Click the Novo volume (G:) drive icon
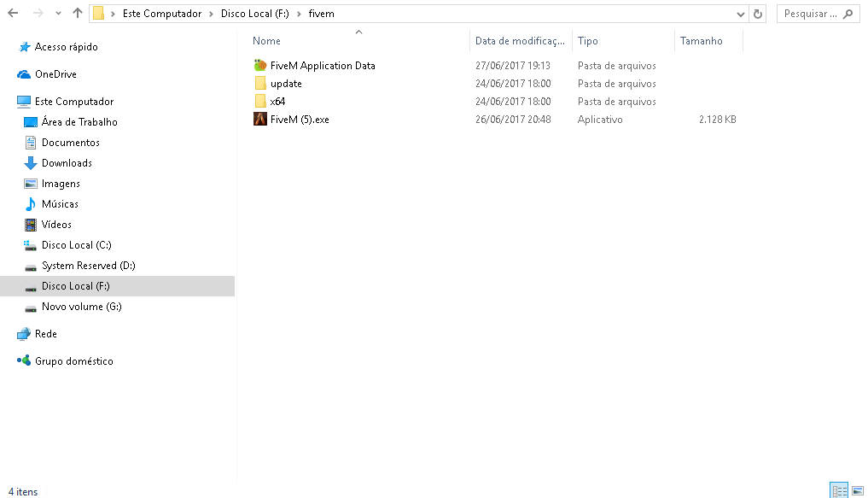 point(31,308)
